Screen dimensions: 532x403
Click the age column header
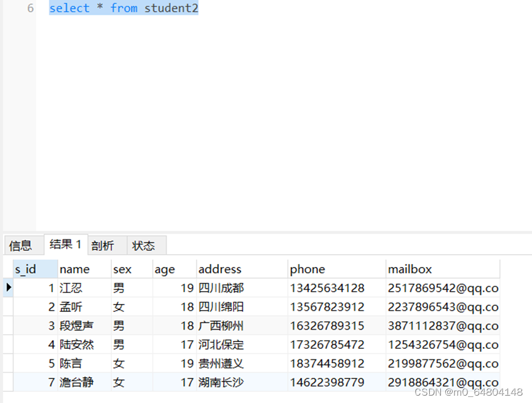click(164, 269)
